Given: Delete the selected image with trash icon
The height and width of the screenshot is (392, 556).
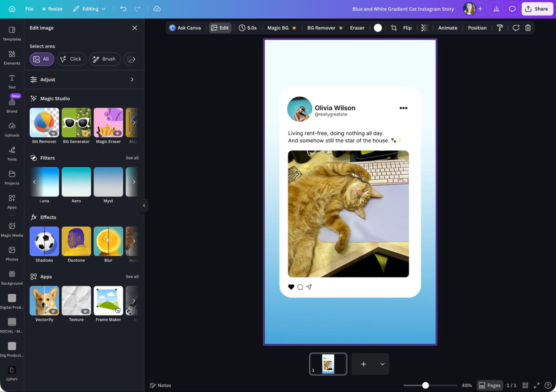Looking at the screenshot, I should pyautogui.click(x=528, y=28).
